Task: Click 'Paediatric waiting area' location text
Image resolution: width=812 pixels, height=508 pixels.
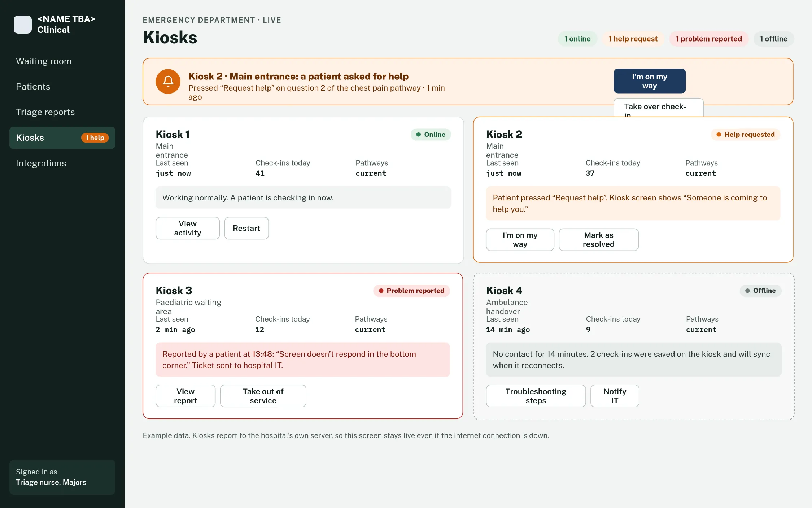Action: [188, 307]
